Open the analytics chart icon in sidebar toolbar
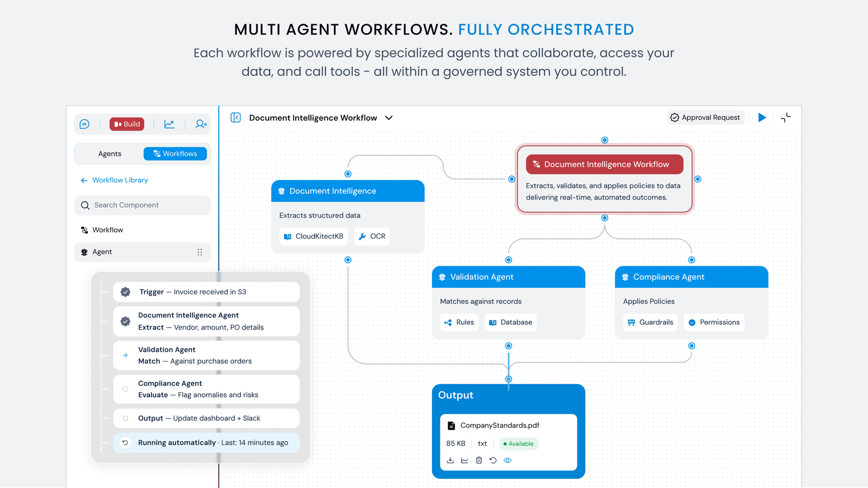This screenshot has width=868, height=488. (x=169, y=124)
